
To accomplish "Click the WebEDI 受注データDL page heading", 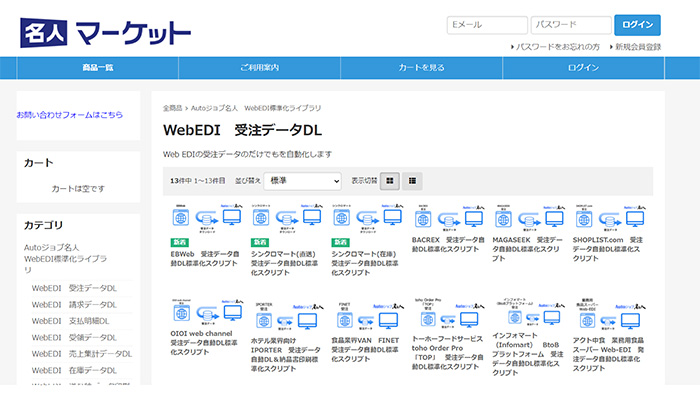I will click(242, 130).
